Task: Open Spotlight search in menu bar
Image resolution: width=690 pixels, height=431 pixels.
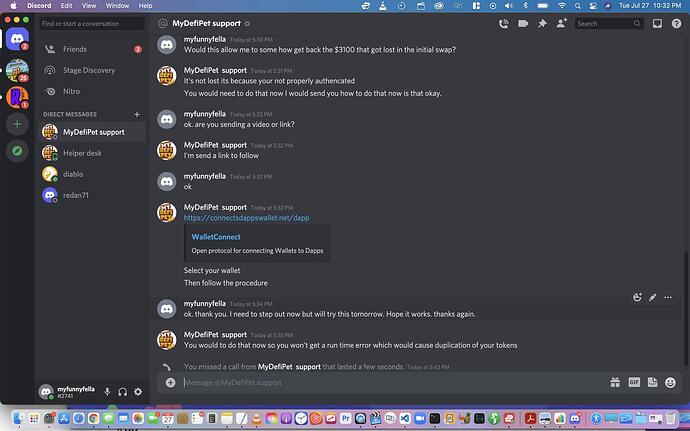Action: pyautogui.click(x=577, y=6)
